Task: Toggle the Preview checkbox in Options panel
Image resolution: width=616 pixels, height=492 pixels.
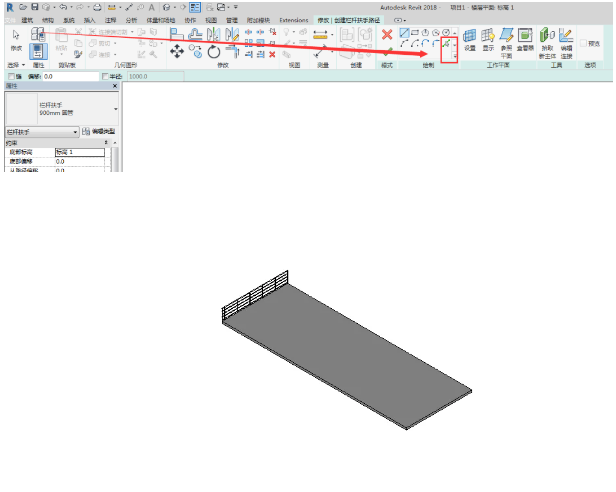Action: click(584, 43)
